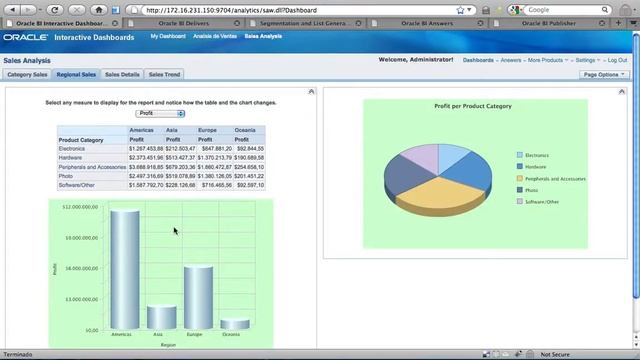Open the Sales Analysis dashboard link
Screen dimensions: 640x360
(x=263, y=36)
